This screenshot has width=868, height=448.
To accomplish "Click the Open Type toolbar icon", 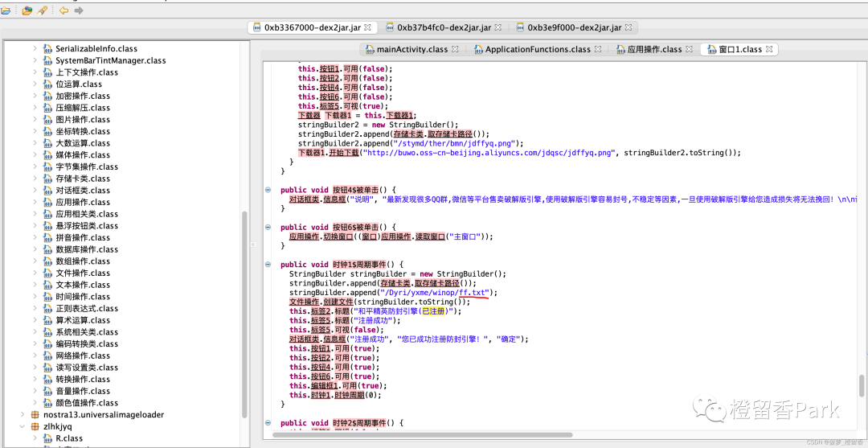I will [27, 10].
